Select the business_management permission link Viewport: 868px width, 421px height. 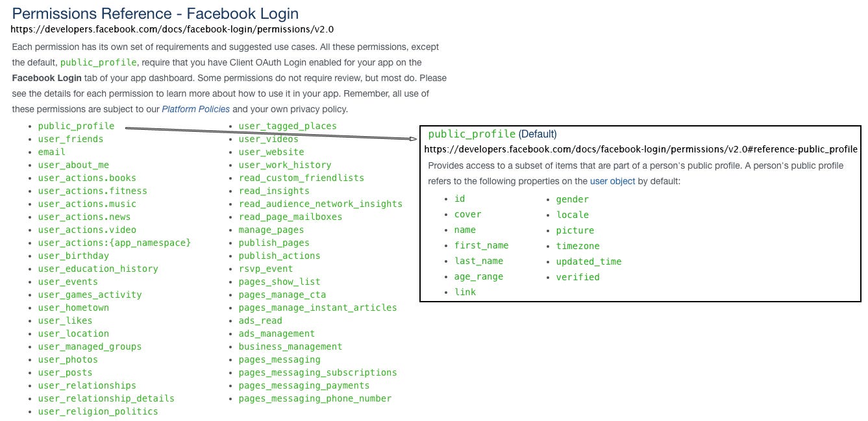[290, 346]
